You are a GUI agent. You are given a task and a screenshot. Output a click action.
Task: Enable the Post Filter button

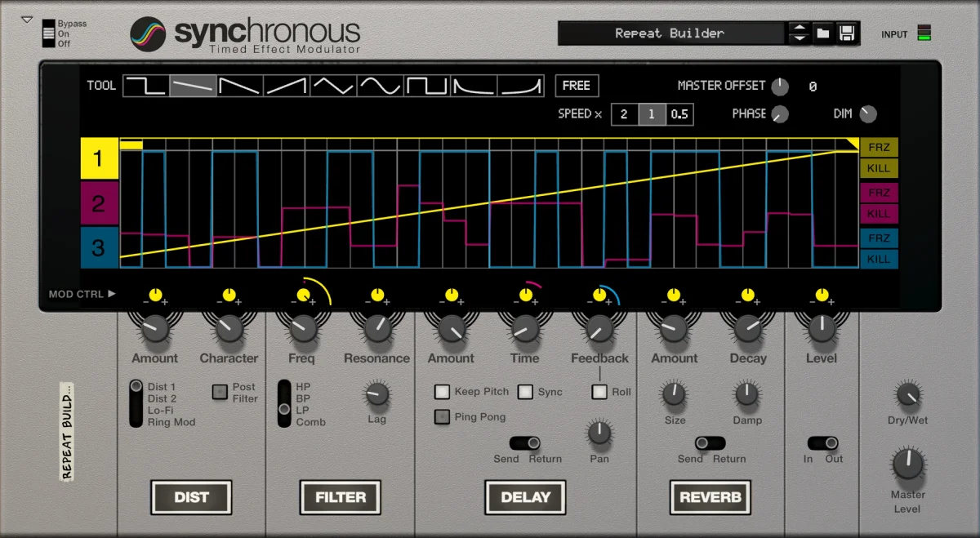coord(220,392)
